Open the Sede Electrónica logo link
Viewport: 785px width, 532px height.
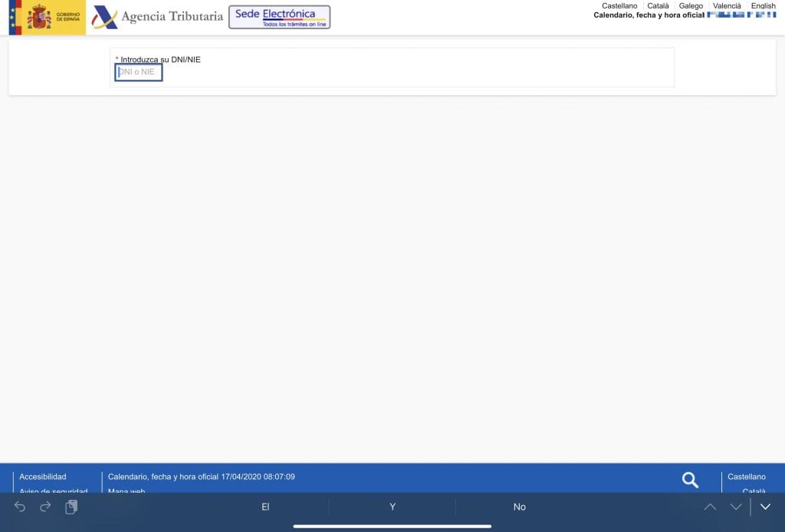[x=279, y=17]
